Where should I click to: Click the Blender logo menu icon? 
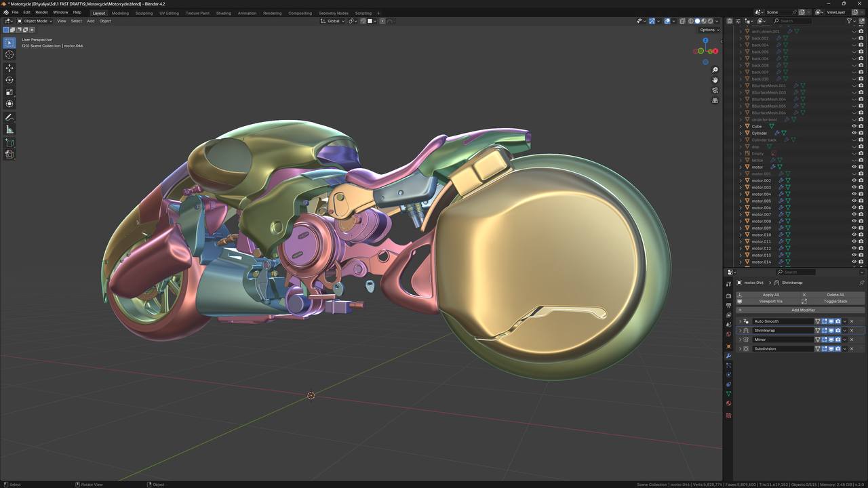pyautogui.click(x=5, y=12)
